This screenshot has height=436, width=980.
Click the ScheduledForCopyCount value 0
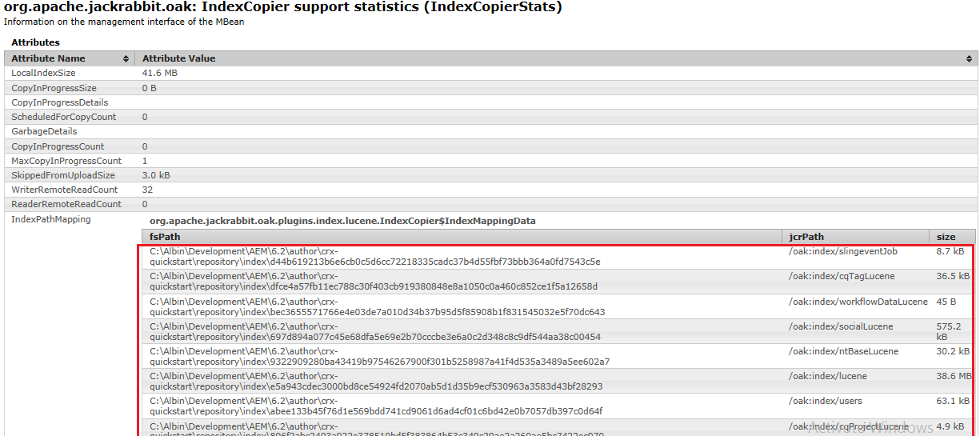click(145, 117)
